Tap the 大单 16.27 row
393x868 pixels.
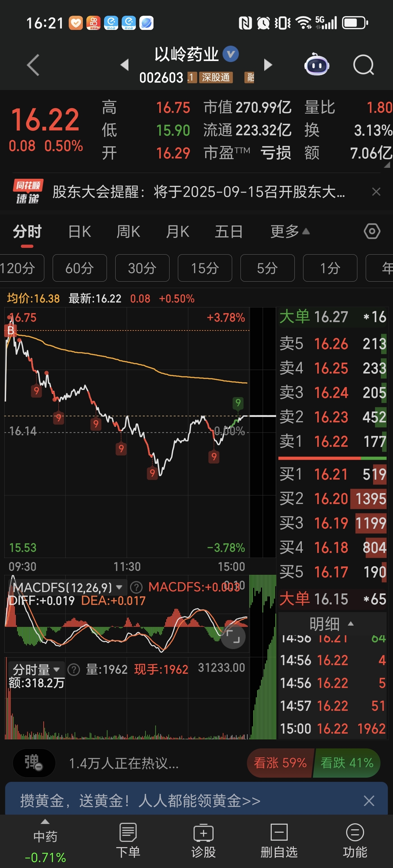pyautogui.click(x=332, y=317)
